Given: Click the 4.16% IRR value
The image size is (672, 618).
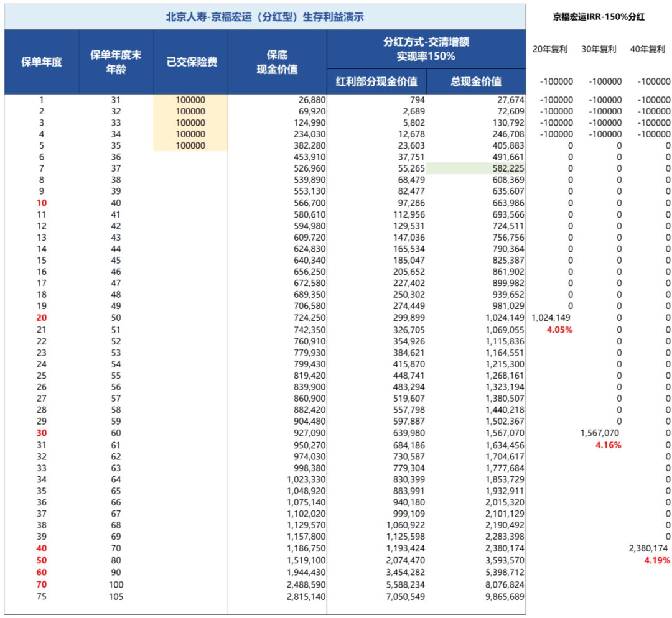Looking at the screenshot, I should coord(608,445).
